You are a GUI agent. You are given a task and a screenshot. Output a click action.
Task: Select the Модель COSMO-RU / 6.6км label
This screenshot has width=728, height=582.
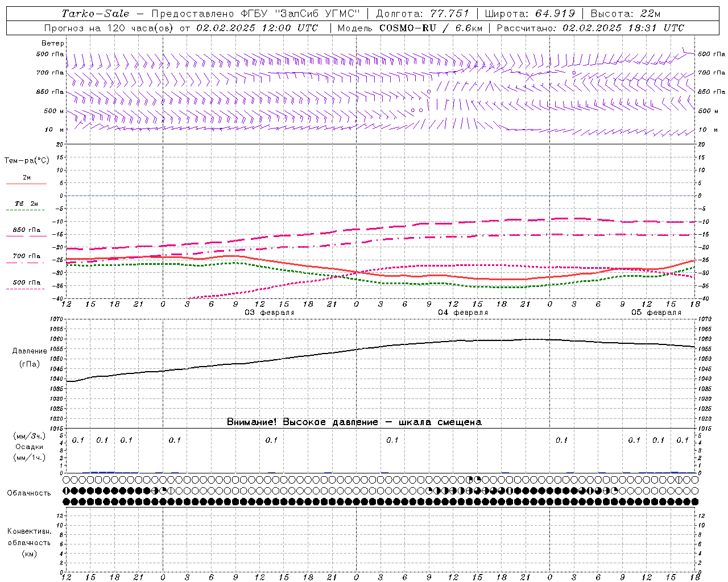[x=409, y=28]
